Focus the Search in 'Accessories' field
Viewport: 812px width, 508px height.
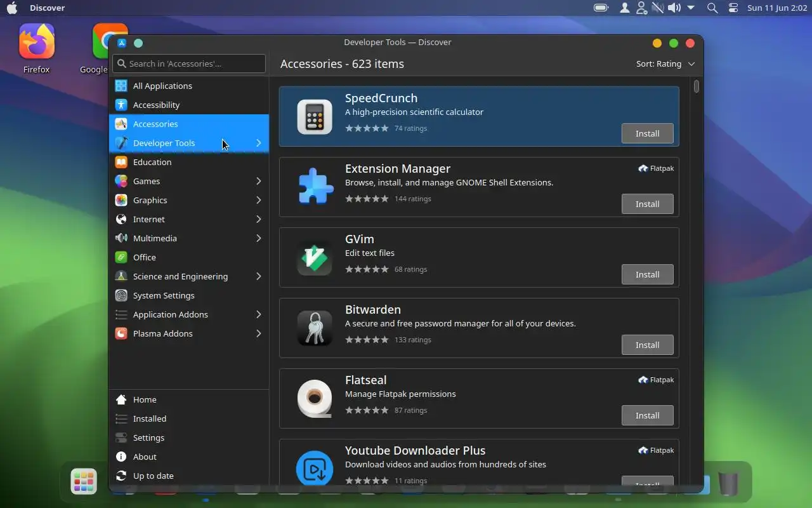(189, 63)
